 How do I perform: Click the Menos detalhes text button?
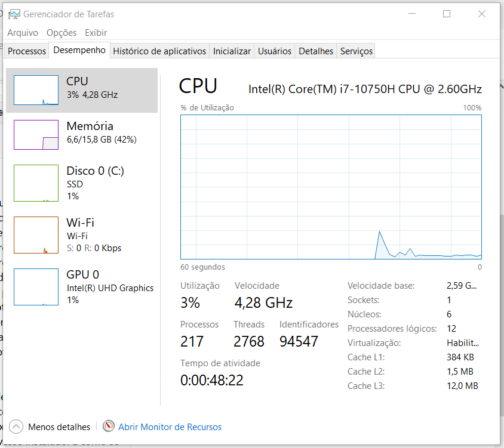pyautogui.click(x=59, y=427)
